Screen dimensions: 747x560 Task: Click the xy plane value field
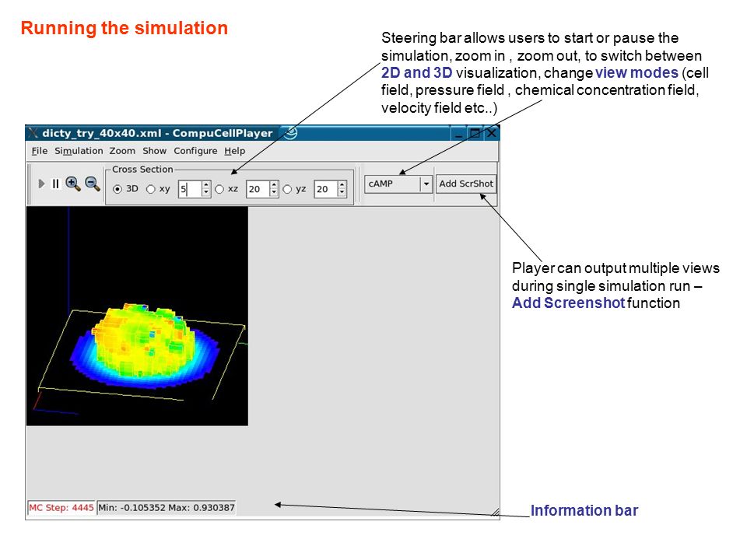pyautogui.click(x=190, y=189)
